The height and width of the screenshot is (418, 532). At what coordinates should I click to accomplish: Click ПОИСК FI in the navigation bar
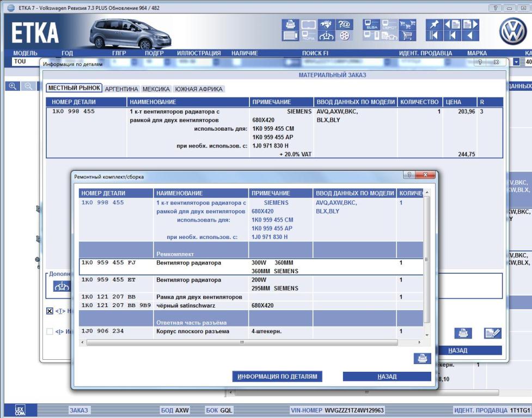(315, 53)
